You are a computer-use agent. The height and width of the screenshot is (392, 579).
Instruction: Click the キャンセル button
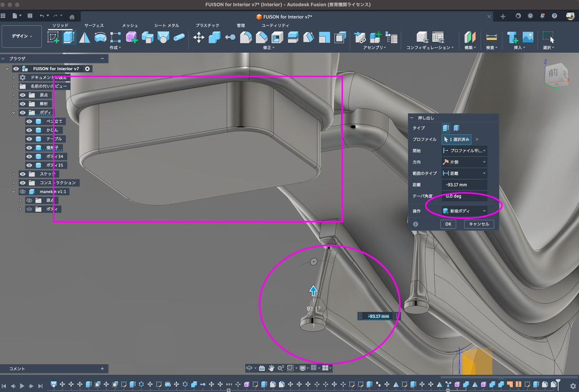(x=479, y=224)
